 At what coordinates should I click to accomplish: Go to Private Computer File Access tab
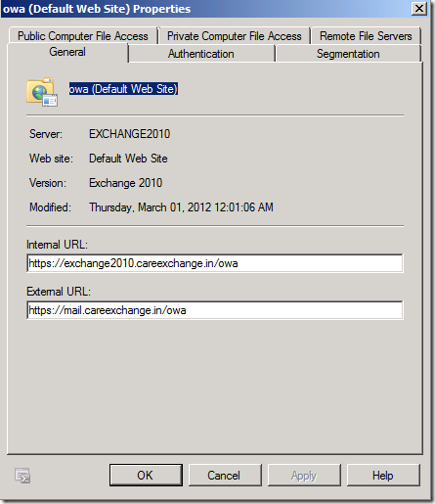coord(235,36)
